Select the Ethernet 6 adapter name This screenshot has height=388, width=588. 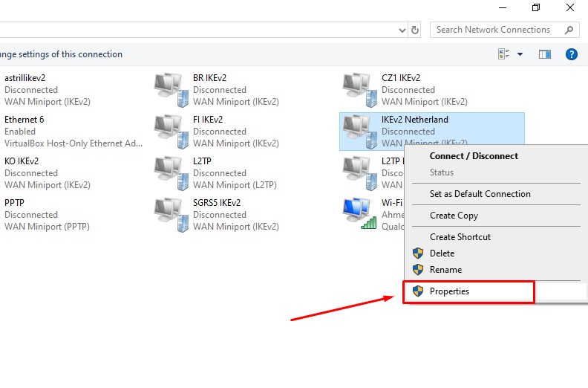click(24, 120)
